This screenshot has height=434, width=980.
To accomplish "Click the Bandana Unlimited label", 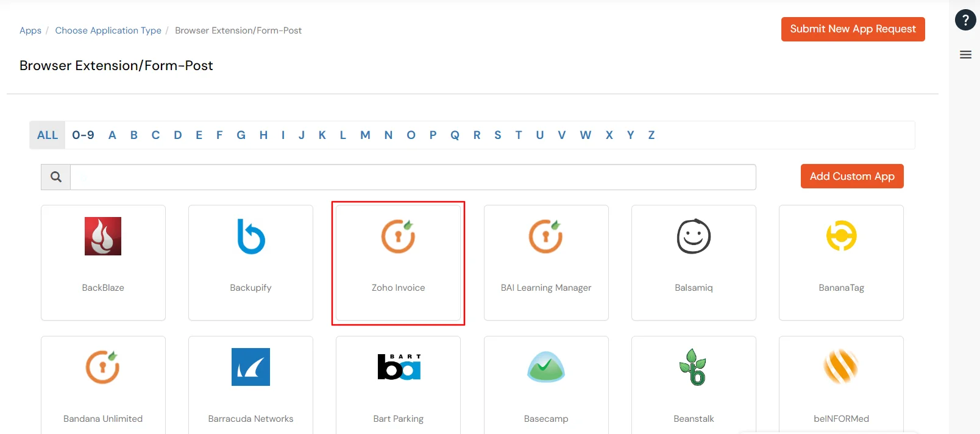I will pos(103,419).
